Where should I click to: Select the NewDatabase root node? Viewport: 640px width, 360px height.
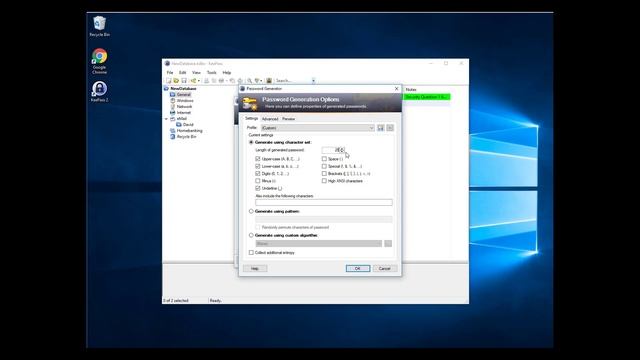pyautogui.click(x=183, y=89)
